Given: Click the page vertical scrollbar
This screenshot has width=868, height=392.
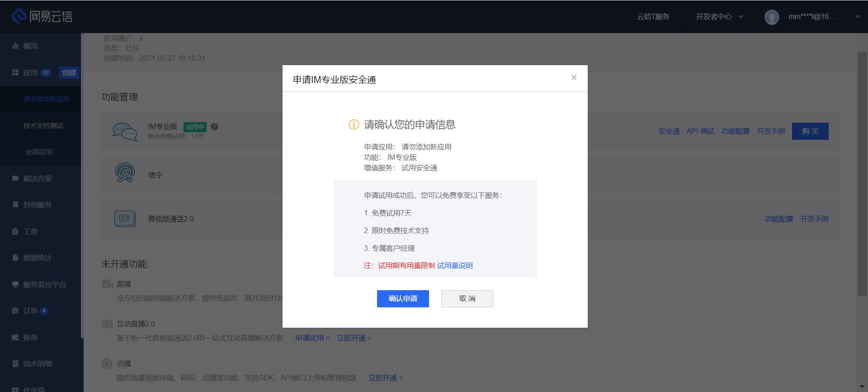Looking at the screenshot, I should (x=862, y=173).
